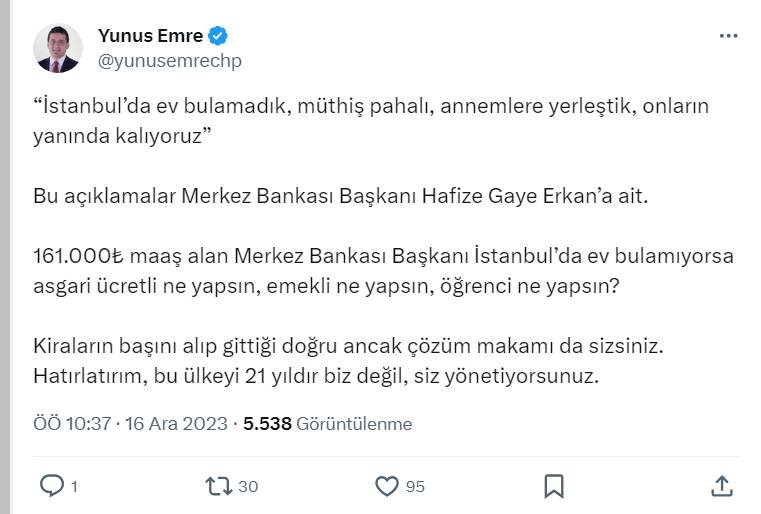
Task: Click the blue verified badge
Action: [x=218, y=37]
